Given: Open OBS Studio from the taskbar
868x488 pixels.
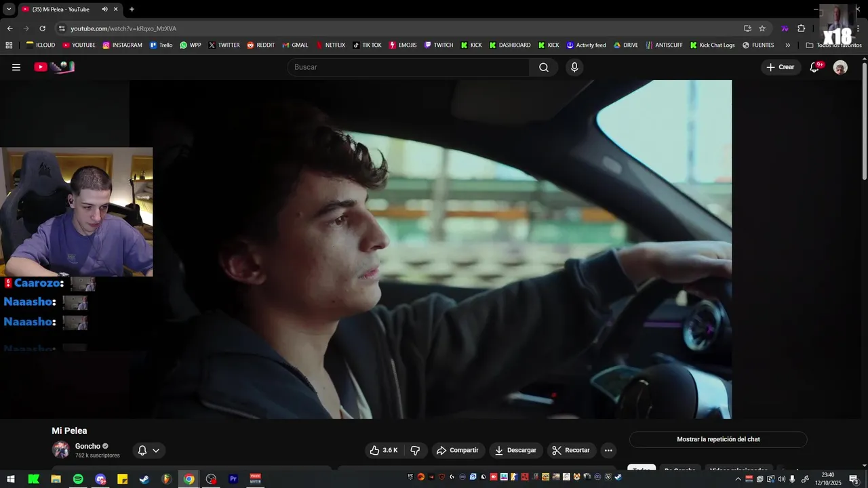Looking at the screenshot, I should coord(211,479).
